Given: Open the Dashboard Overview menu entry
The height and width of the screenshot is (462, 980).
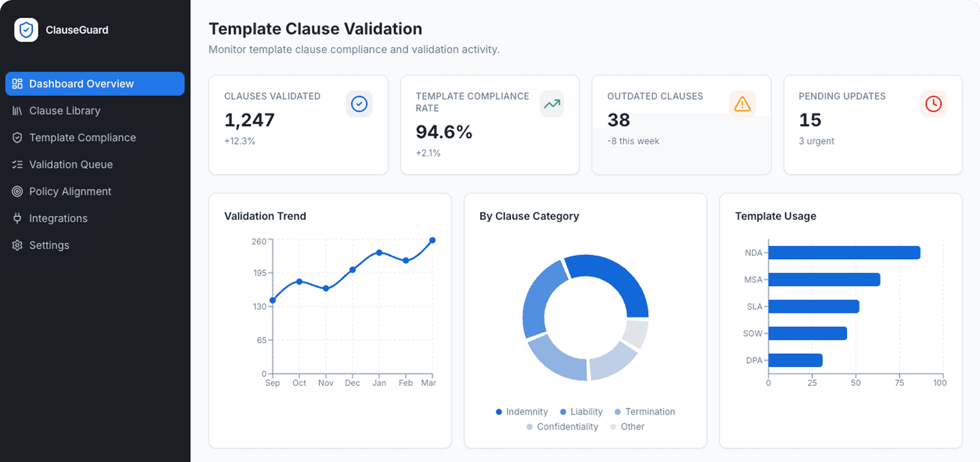Looking at the screenshot, I should (82, 83).
